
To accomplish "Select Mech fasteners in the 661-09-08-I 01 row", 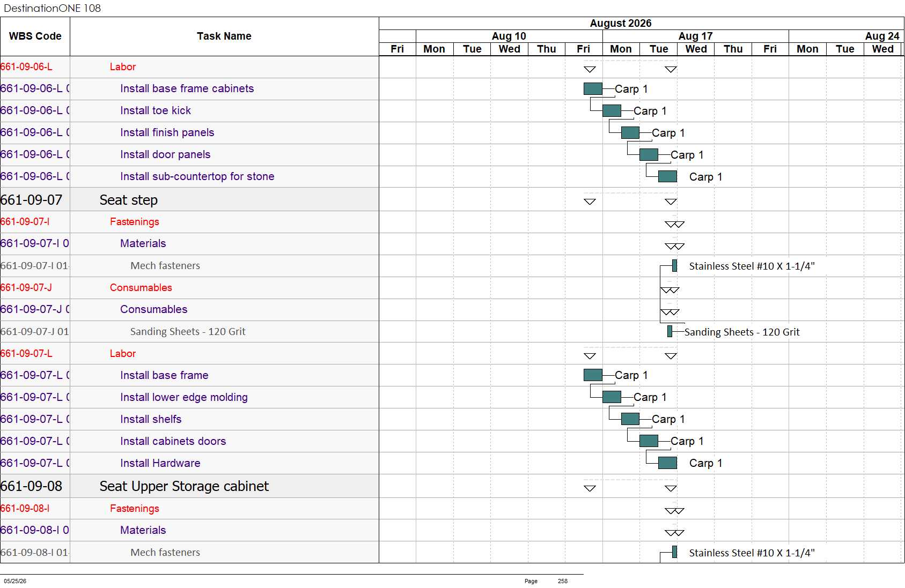I will [x=165, y=553].
